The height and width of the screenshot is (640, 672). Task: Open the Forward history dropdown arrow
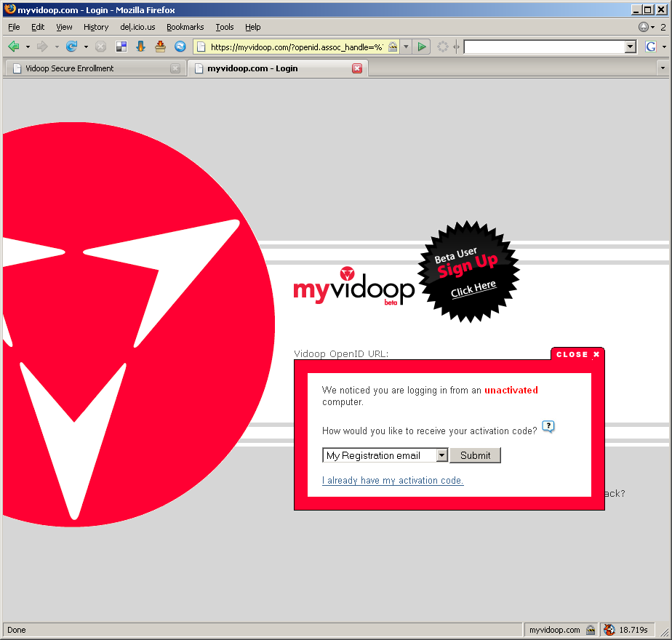tap(57, 47)
